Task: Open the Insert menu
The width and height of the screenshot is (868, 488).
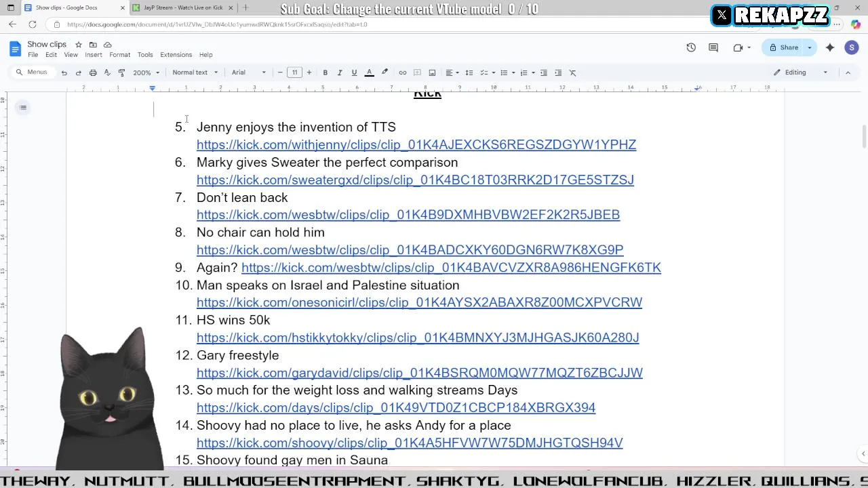Action: pyautogui.click(x=94, y=55)
